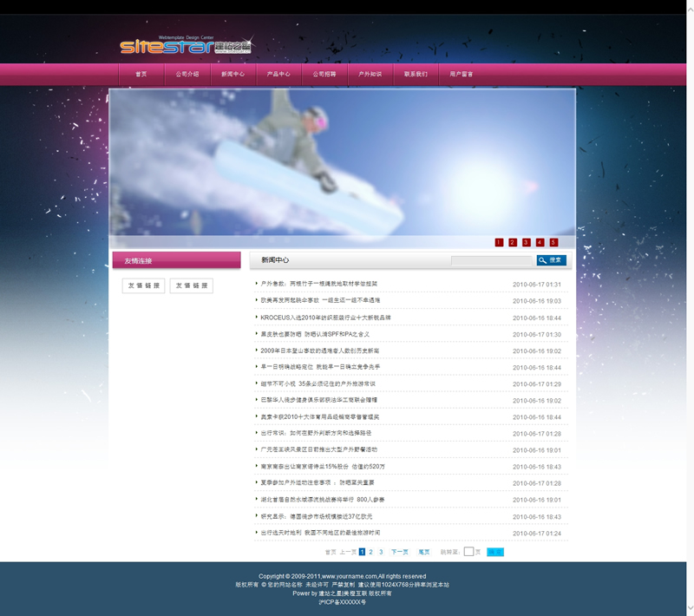Screen dimensions: 694x616
Task: Click the second 友情链接 box in sidebar
Action: click(x=192, y=285)
